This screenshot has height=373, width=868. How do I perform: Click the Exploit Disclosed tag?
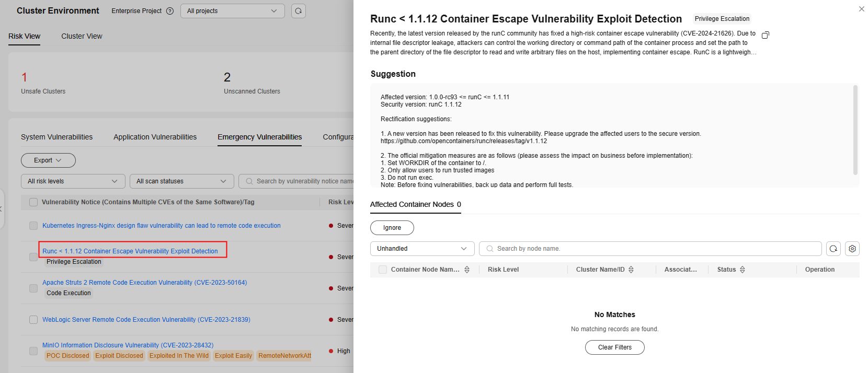[x=119, y=356]
